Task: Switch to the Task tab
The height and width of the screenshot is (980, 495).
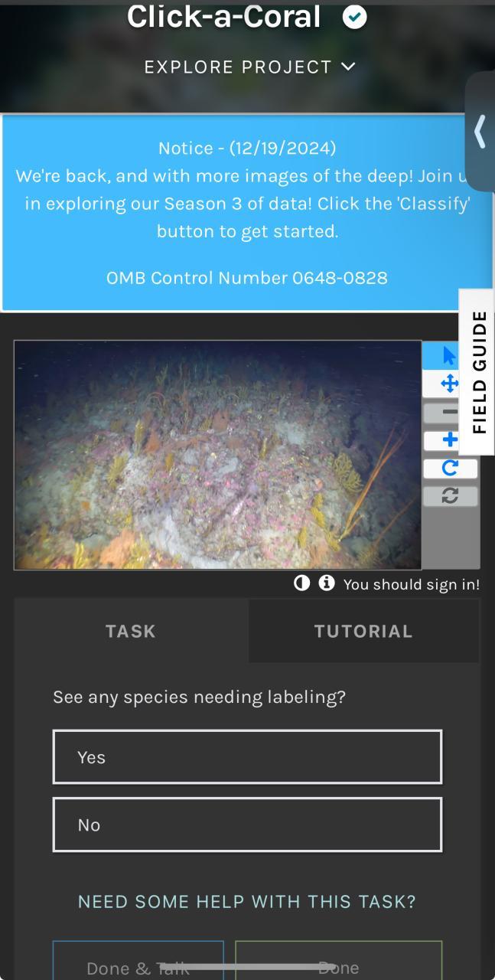Action: pyautogui.click(x=131, y=631)
